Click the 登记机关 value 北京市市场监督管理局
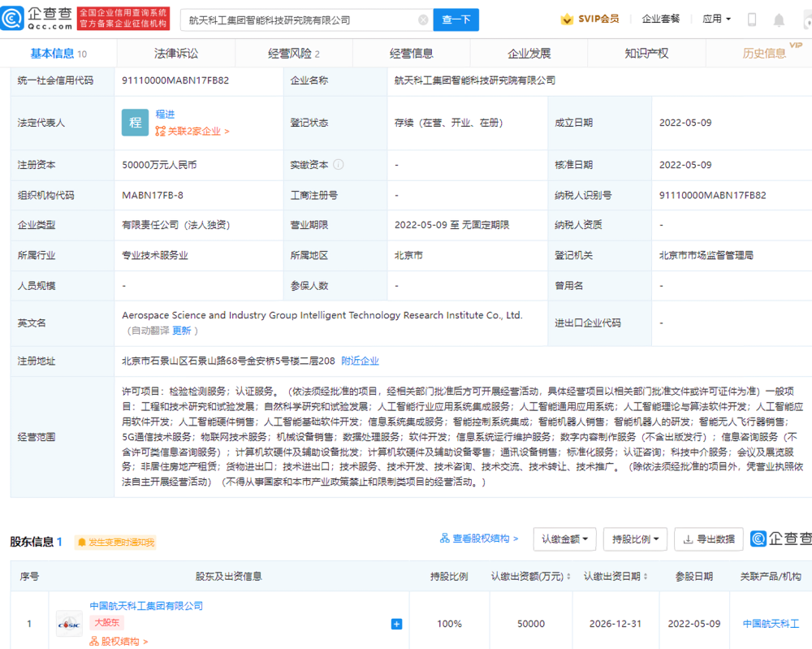This screenshot has width=812, height=649. [706, 255]
